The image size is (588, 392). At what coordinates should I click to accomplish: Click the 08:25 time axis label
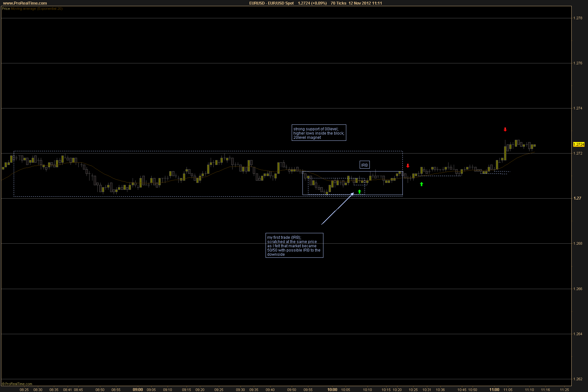(24, 390)
